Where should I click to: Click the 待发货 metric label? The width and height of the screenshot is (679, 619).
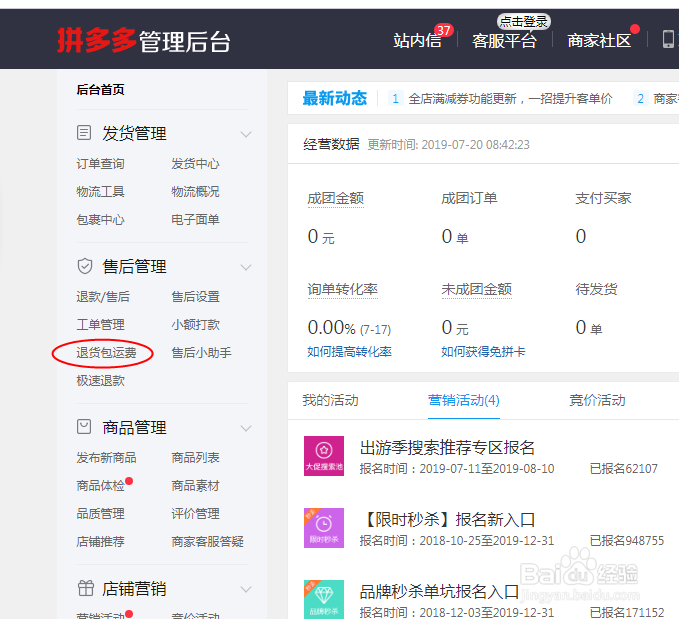pyautogui.click(x=596, y=289)
